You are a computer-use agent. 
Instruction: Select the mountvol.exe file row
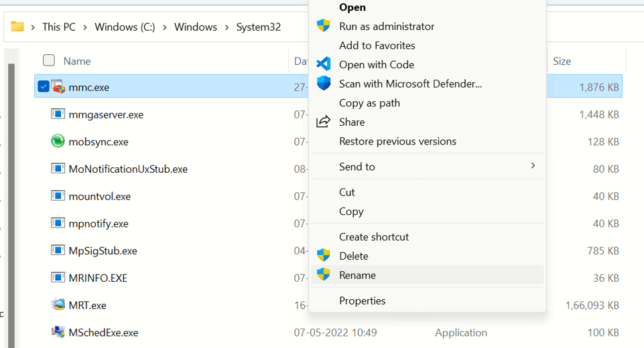coord(100,196)
